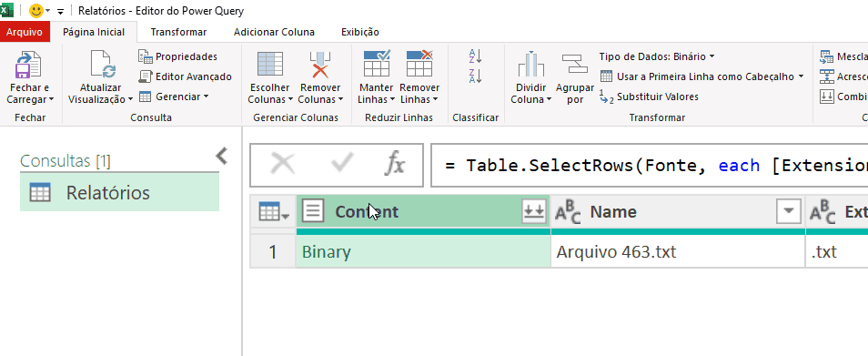The width and height of the screenshot is (868, 356).
Task: Click the combine files icon on Content column
Action: click(x=534, y=211)
